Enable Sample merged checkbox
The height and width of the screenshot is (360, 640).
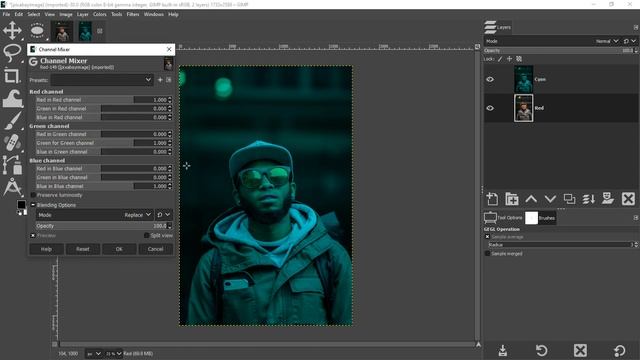[x=487, y=253]
